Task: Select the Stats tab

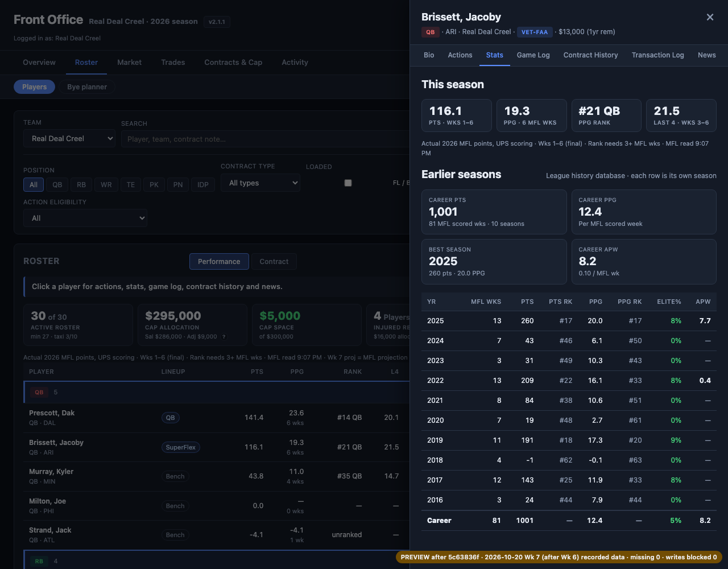Action: click(495, 55)
